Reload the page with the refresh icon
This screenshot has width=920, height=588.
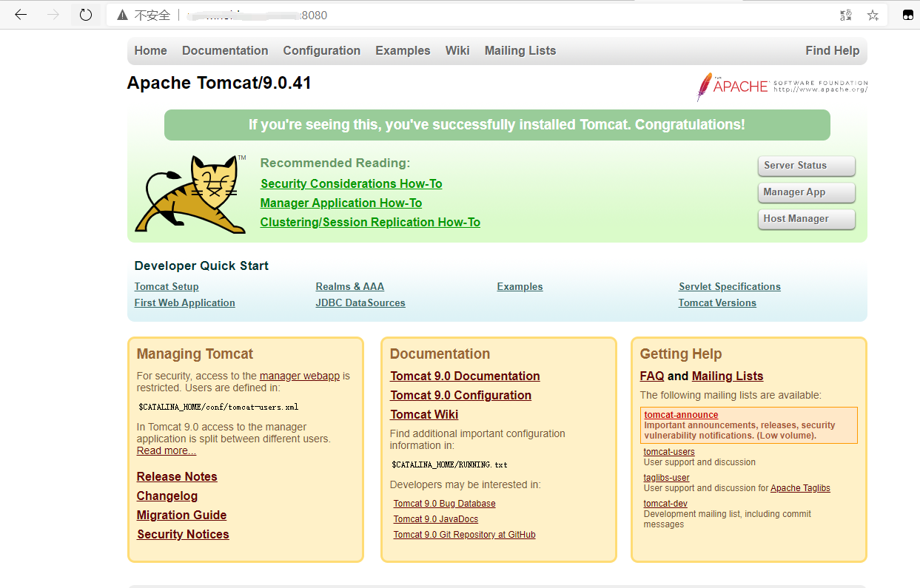(86, 15)
